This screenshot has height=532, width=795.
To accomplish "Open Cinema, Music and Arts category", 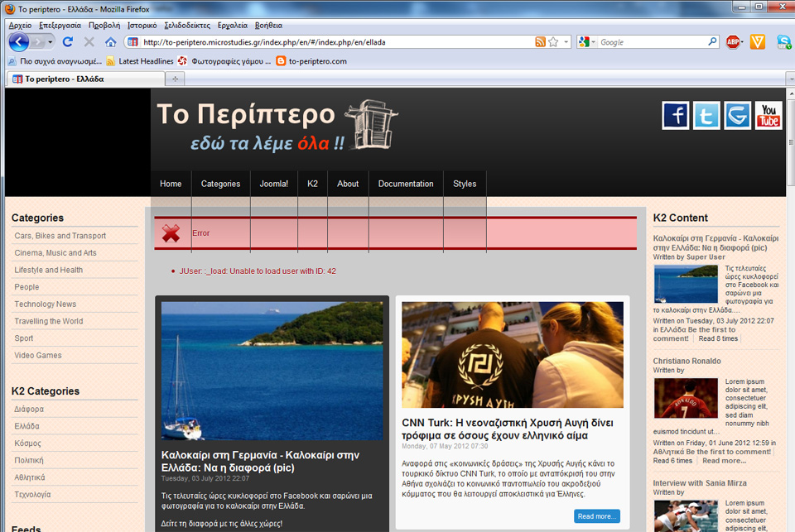I will (x=55, y=253).
